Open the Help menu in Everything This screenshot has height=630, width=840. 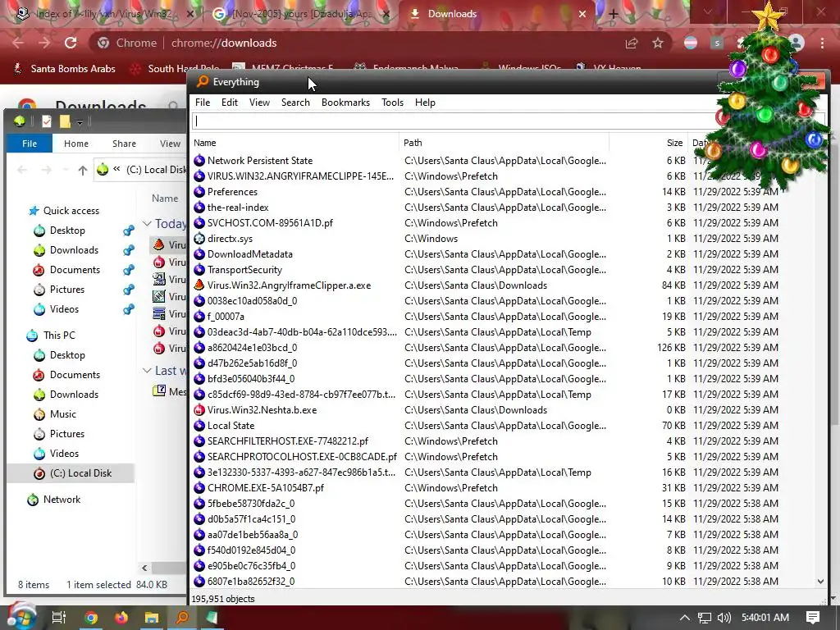pos(425,103)
